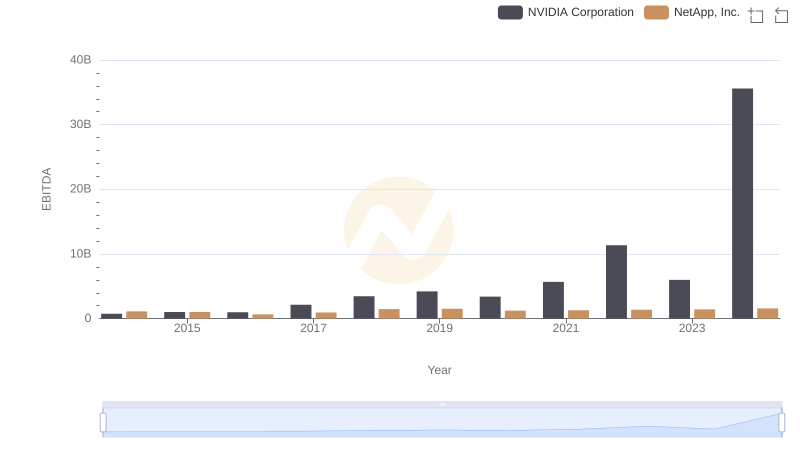Click the NVIDIA bar for 2022

616,281
